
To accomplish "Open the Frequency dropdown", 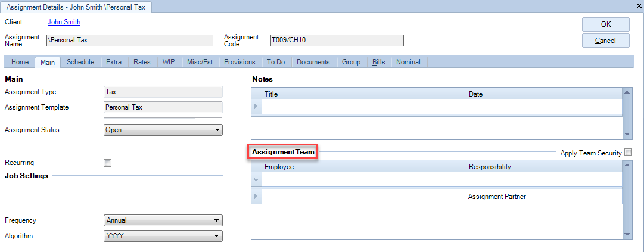I will click(163, 220).
